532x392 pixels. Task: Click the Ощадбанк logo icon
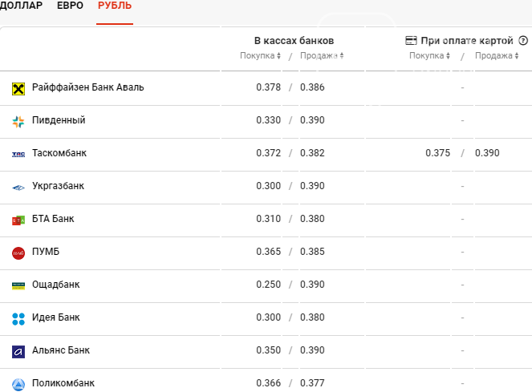[x=18, y=286]
